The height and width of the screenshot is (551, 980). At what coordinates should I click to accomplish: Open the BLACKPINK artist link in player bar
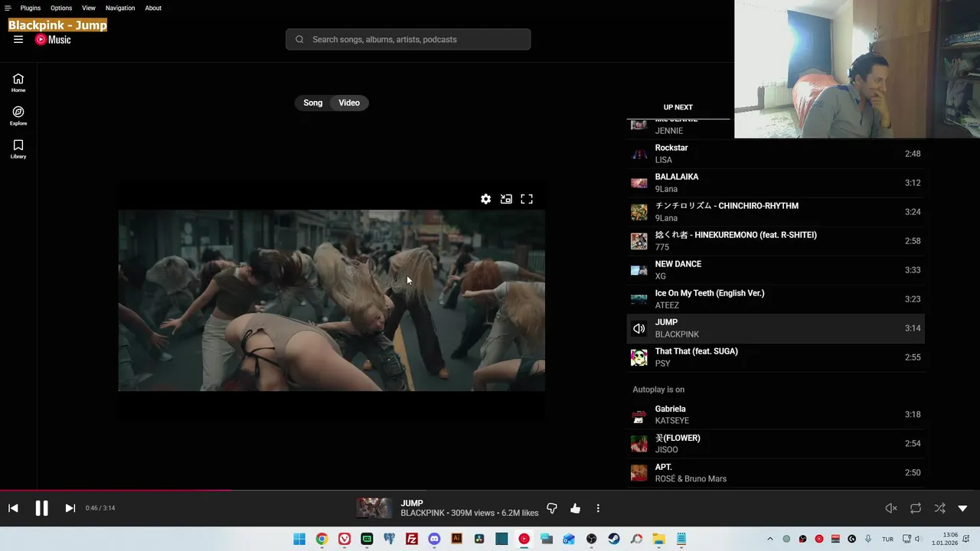(423, 513)
